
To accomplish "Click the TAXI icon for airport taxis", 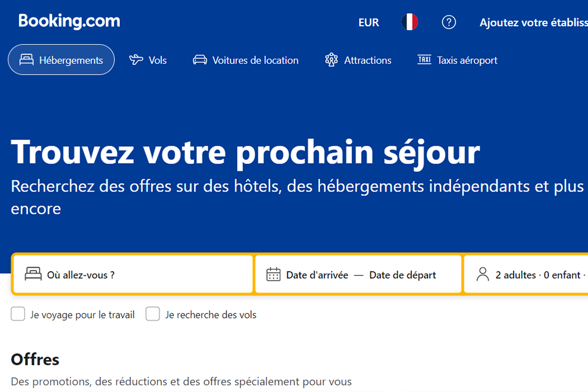I will [x=424, y=60].
